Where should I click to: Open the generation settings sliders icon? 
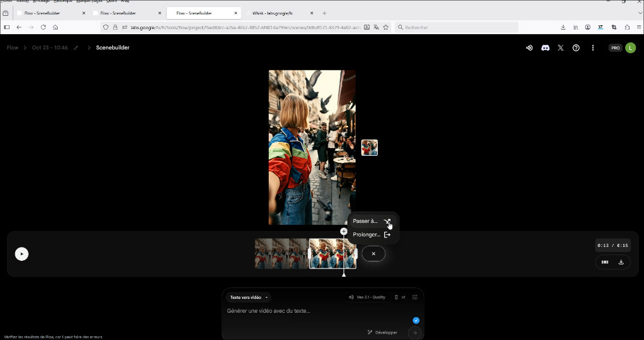click(x=415, y=298)
